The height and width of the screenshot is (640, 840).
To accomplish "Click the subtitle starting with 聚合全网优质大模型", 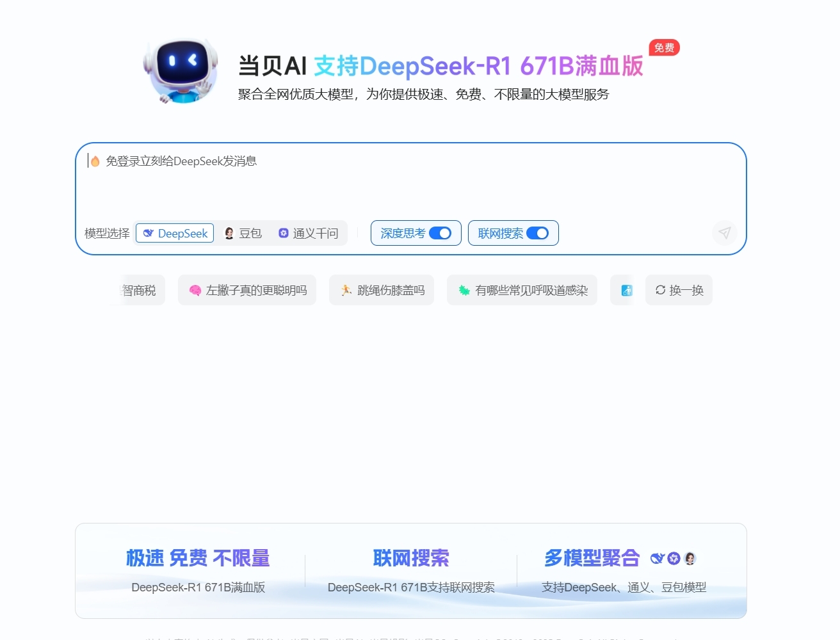I will pyautogui.click(x=423, y=94).
